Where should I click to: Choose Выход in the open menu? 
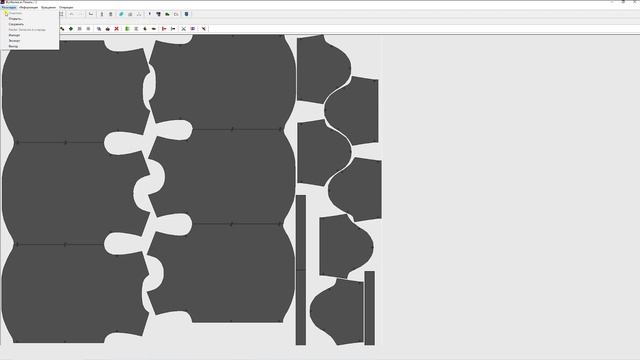coord(13,46)
